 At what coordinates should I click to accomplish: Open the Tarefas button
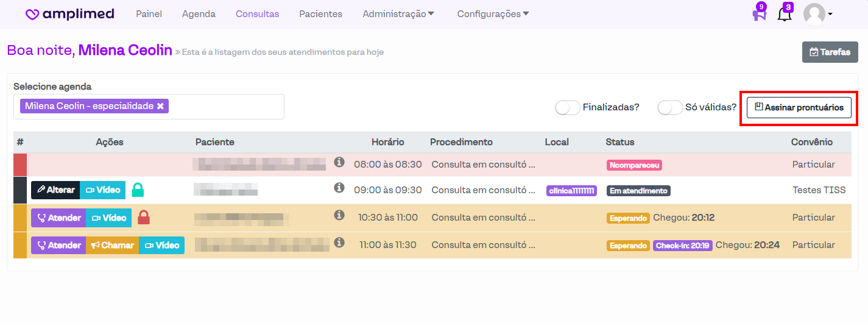[x=830, y=52]
